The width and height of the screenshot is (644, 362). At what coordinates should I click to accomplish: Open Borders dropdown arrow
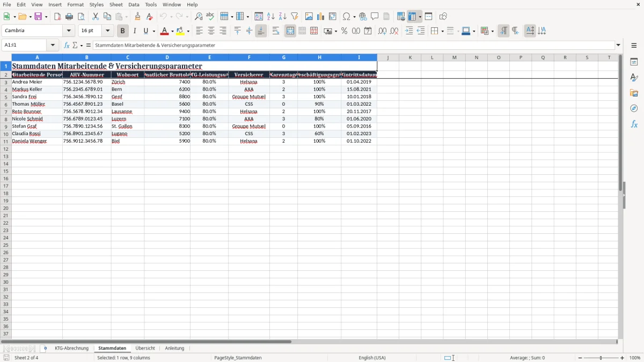tap(442, 31)
